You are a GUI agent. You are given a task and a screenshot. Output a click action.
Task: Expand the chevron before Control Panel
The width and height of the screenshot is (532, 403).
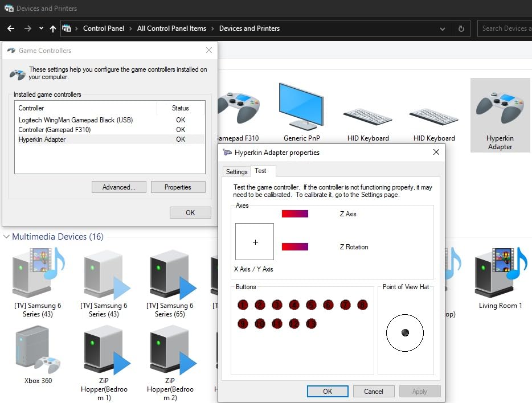[x=76, y=28]
